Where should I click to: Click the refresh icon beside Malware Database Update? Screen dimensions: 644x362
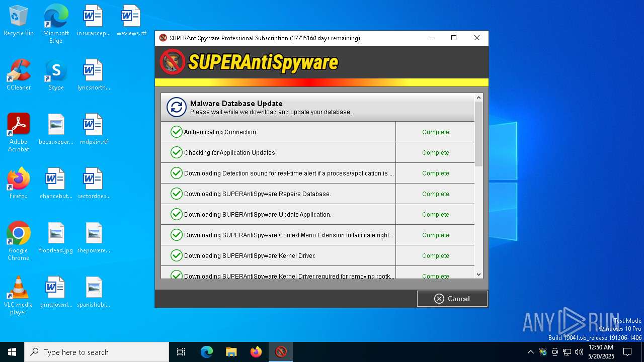(177, 107)
